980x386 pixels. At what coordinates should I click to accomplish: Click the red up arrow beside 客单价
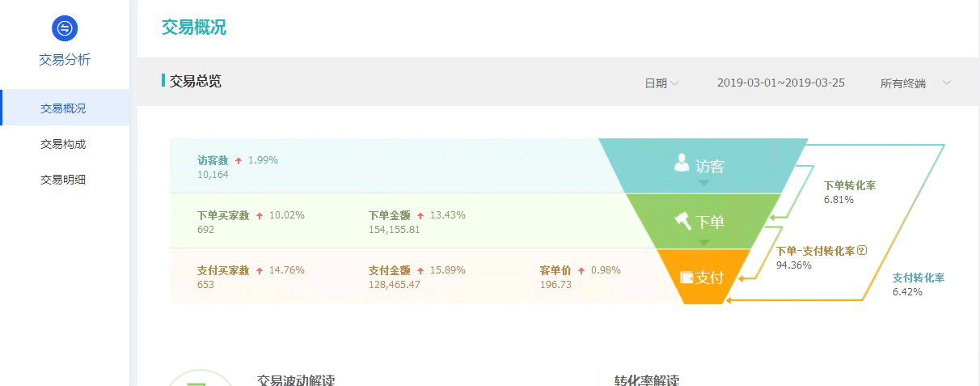click(581, 271)
